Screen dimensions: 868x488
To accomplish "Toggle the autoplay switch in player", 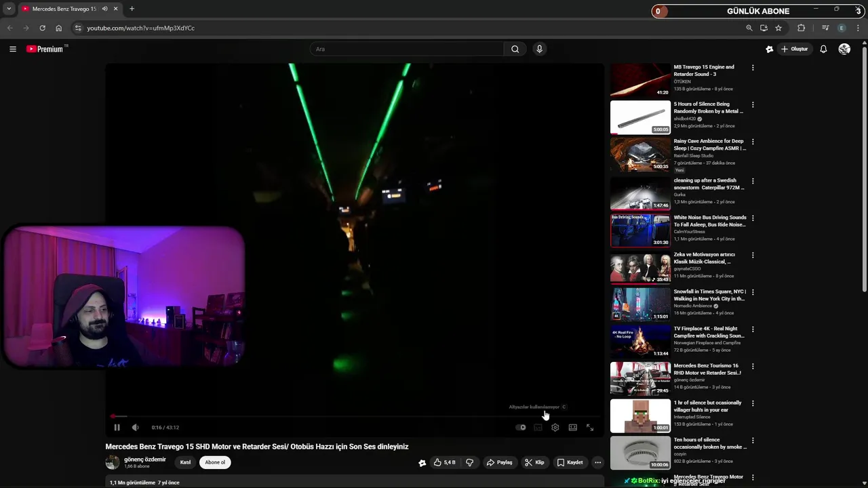I will (521, 428).
